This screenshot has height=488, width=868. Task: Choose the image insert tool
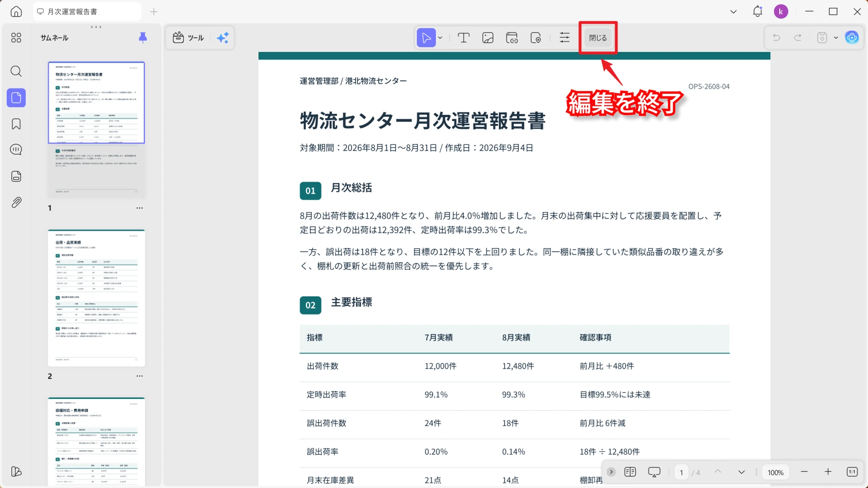click(488, 38)
